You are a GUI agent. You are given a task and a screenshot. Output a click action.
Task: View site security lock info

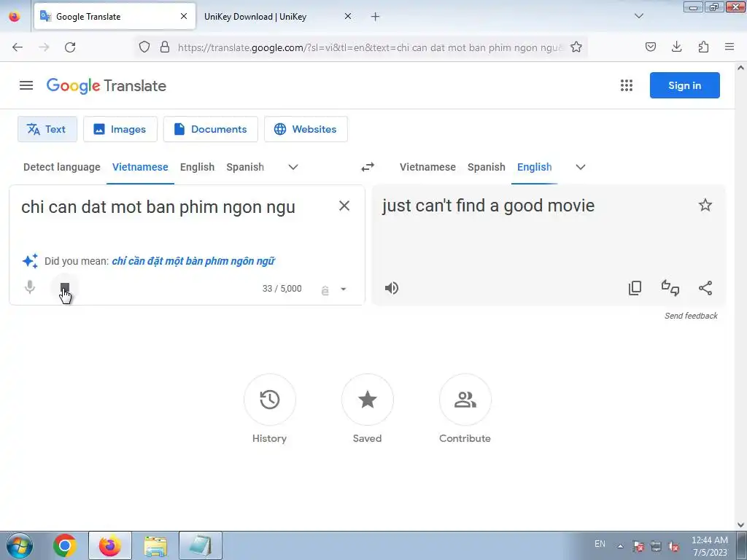tap(165, 47)
